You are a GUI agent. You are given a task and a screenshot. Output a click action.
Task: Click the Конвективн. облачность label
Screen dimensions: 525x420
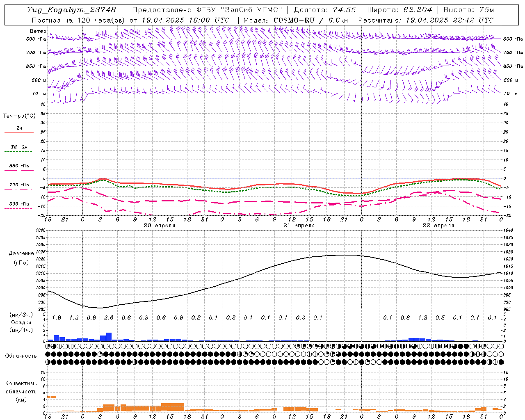coord(21,387)
